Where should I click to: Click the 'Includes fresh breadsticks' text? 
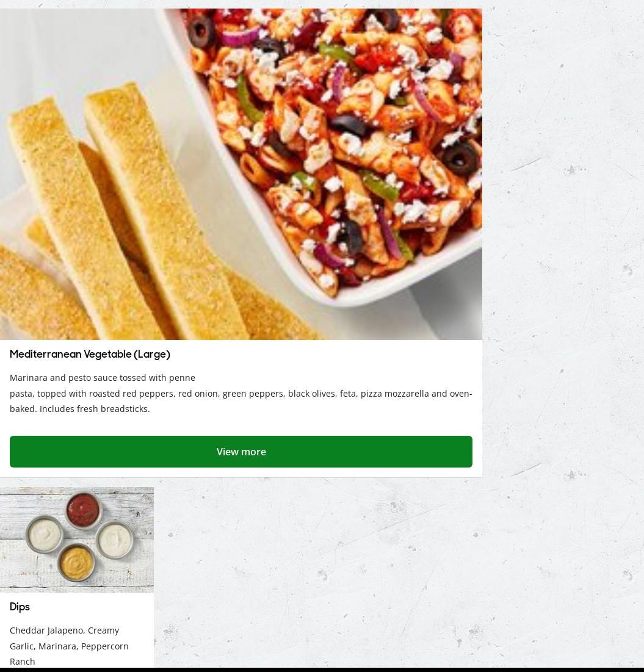(x=95, y=409)
